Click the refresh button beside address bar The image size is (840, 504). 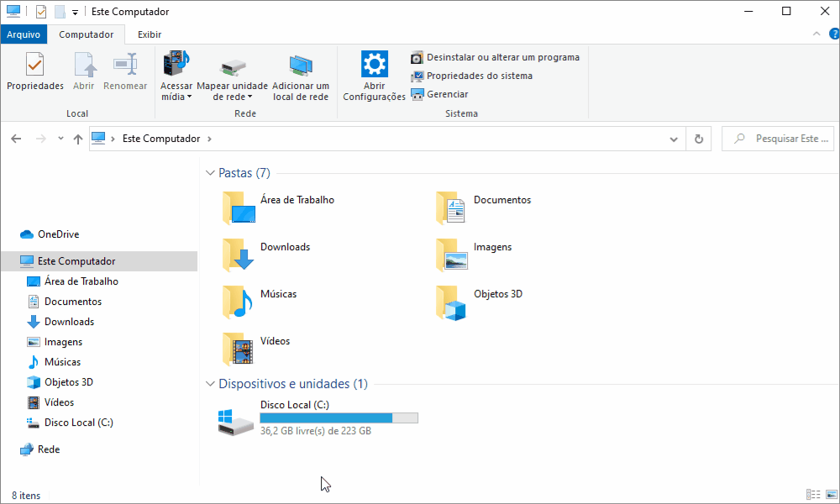(698, 139)
